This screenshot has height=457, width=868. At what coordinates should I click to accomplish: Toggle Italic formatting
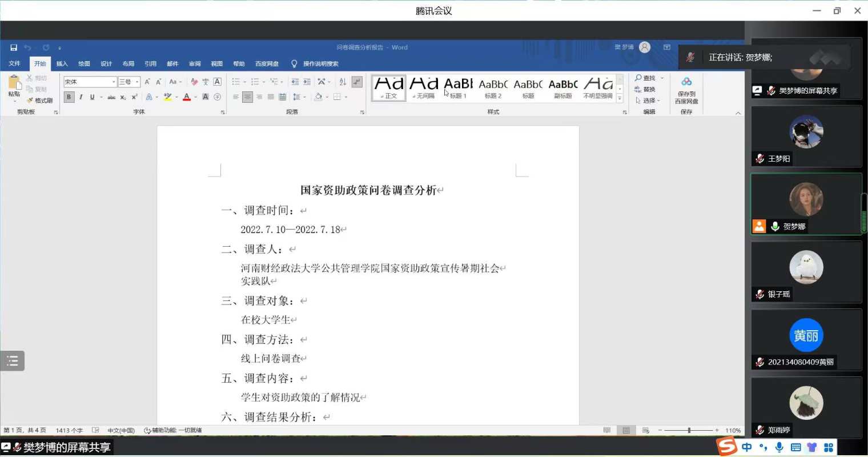pyautogui.click(x=81, y=97)
